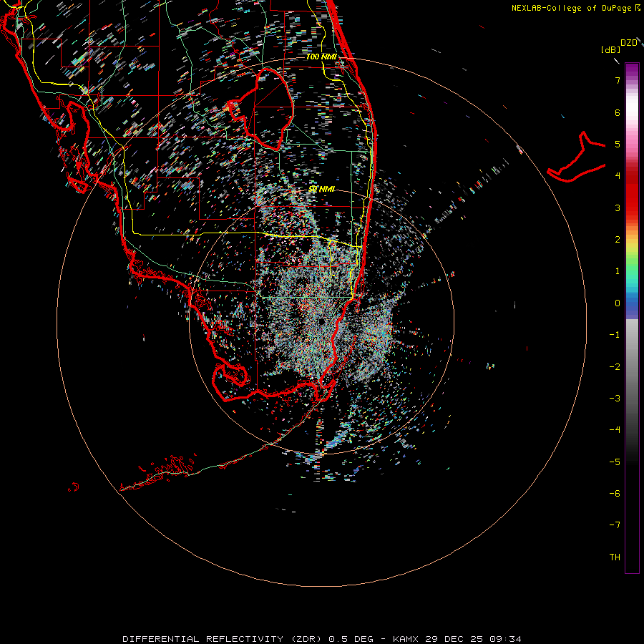Click the black radar site dot at the rings' center
This screenshot has height=644, width=644.
tap(321, 321)
